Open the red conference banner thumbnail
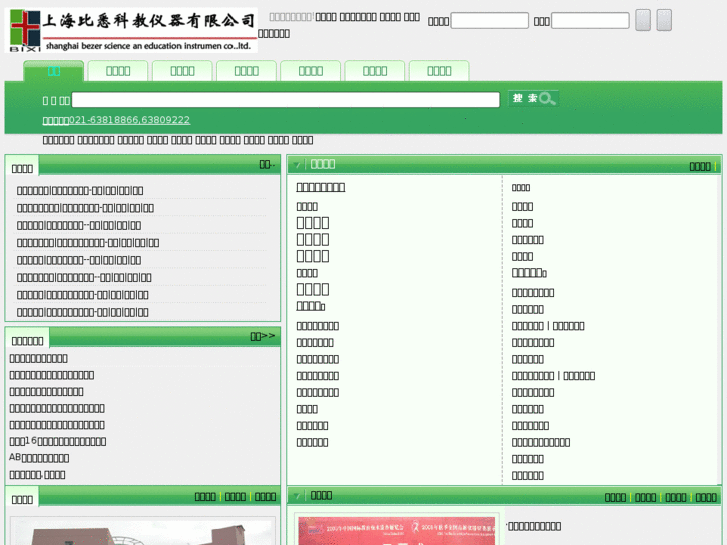 coord(396,531)
